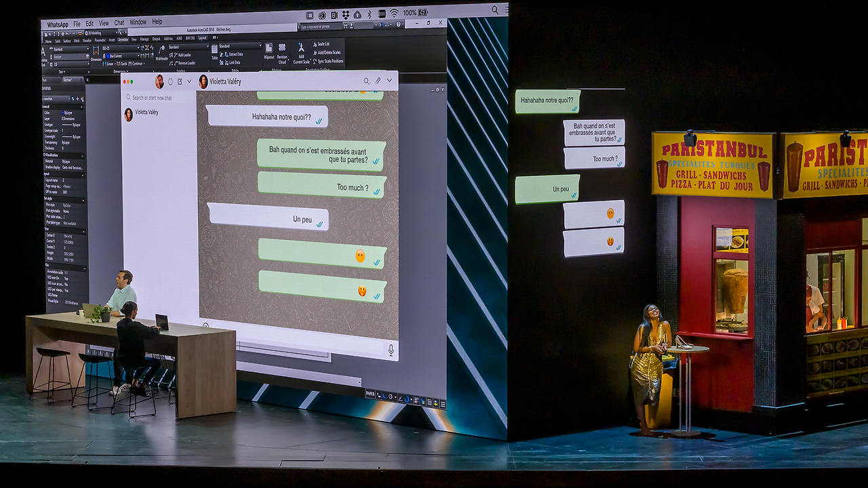Select the Violetta Valéry chat in the sidebar
This screenshot has height=488, width=868.
(159, 115)
